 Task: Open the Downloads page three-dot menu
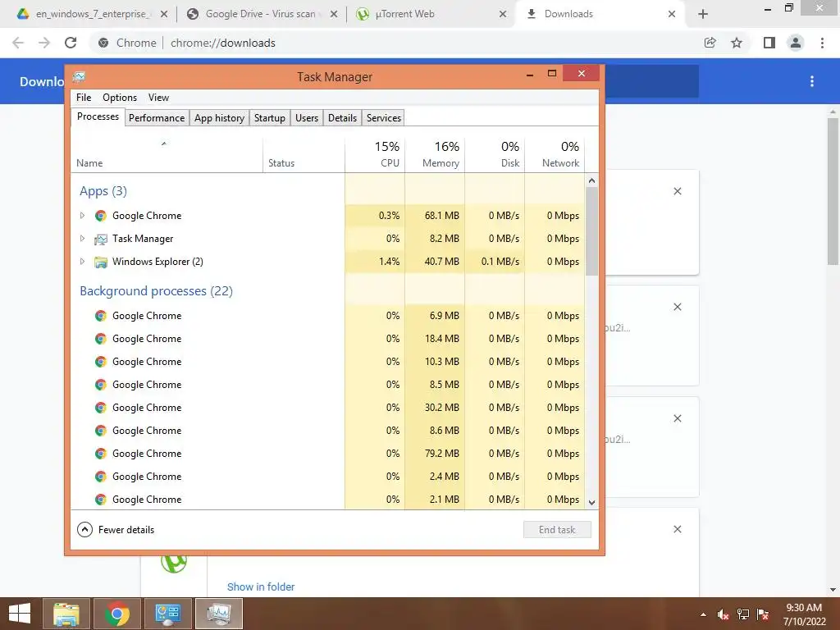[x=812, y=81]
